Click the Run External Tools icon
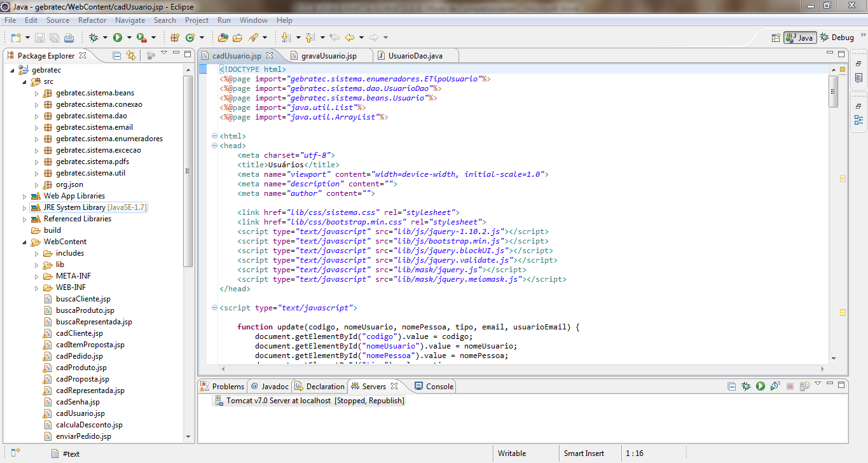 [142, 38]
